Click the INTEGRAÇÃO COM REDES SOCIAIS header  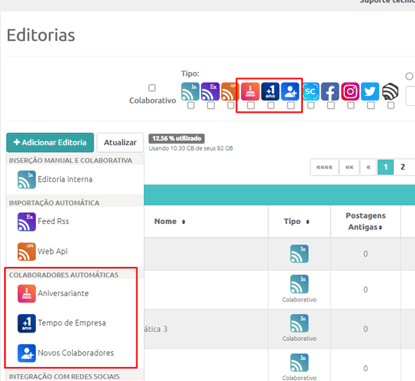64,376
